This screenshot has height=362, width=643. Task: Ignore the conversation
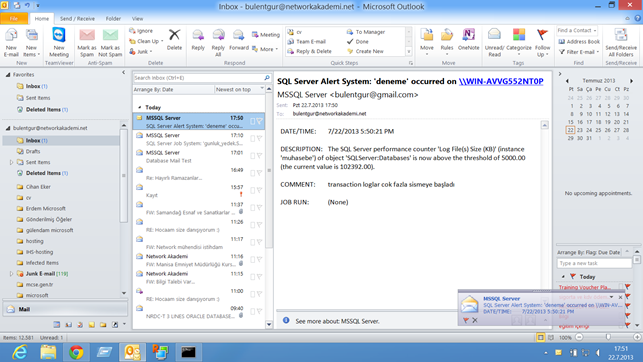(141, 31)
